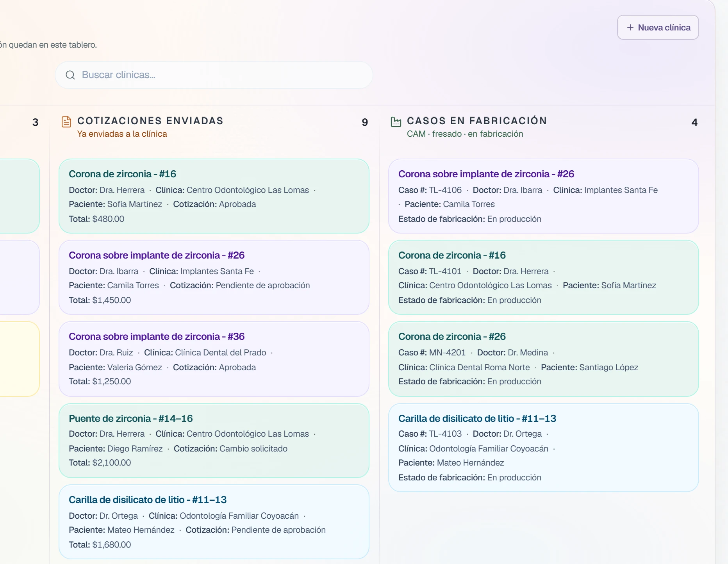Click subtitle Ya enviadas a la clínica

coord(122,134)
